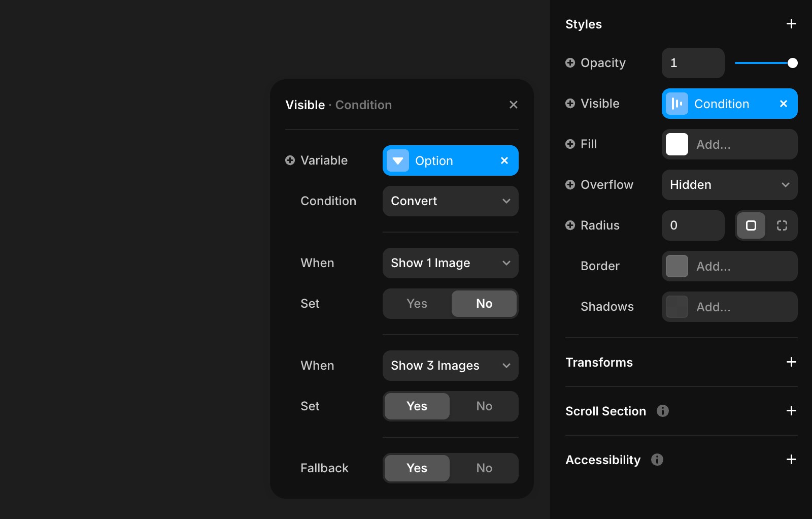Close the Visible Condition popup
812x519 pixels.
(513, 105)
